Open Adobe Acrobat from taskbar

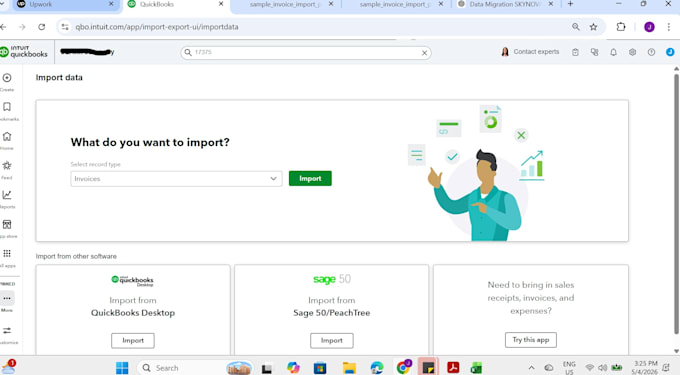point(453,368)
